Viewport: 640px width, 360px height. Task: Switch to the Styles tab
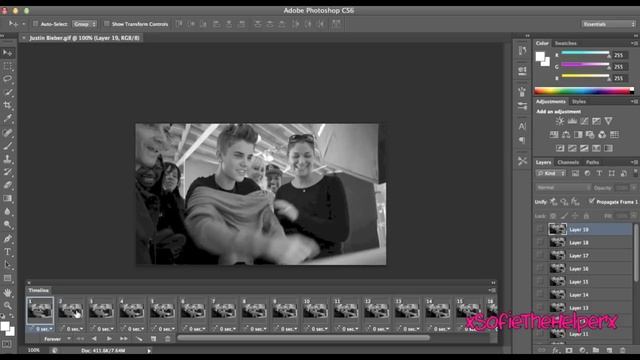[x=579, y=102]
